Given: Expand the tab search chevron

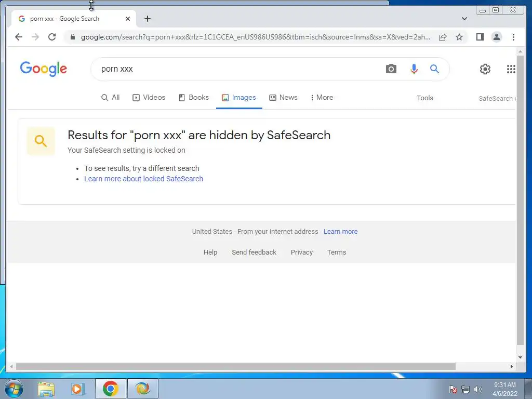Looking at the screenshot, I should pyautogui.click(x=464, y=19).
